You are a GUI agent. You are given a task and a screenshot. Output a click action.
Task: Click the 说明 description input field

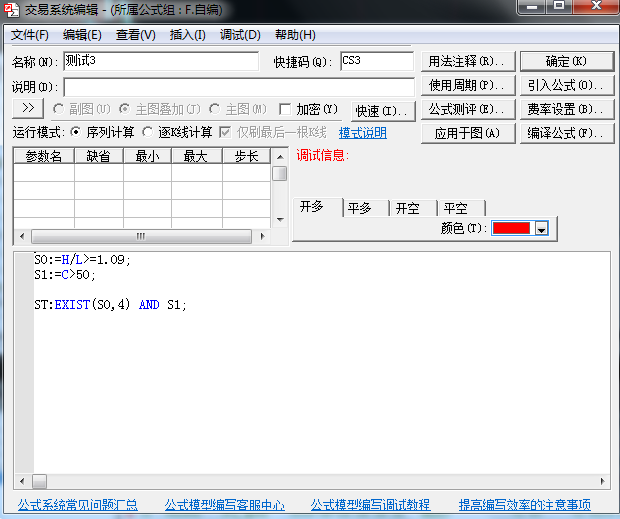coord(239,87)
